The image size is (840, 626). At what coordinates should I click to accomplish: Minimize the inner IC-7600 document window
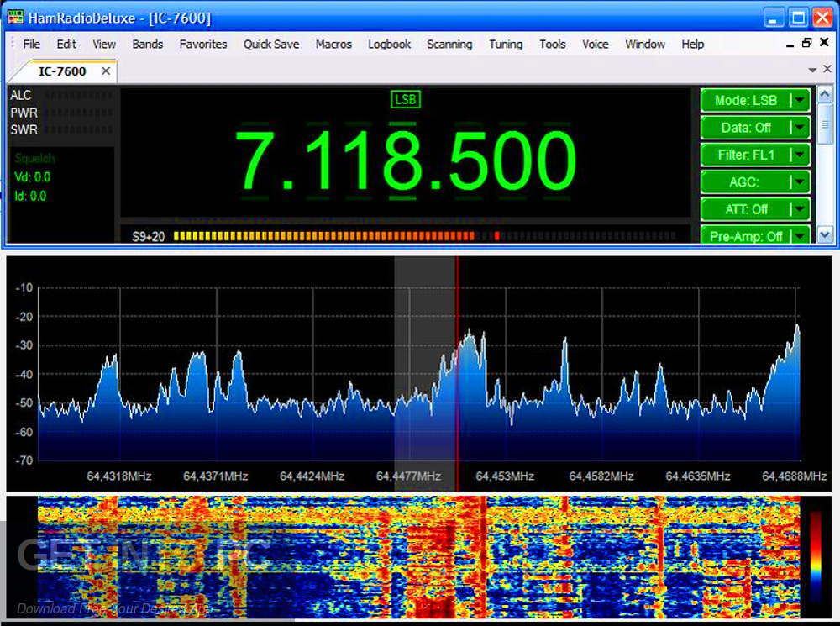[790, 44]
